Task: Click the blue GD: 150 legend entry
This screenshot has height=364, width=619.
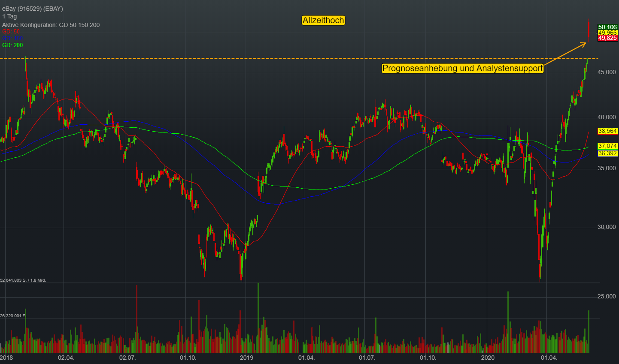Action: (x=12, y=39)
